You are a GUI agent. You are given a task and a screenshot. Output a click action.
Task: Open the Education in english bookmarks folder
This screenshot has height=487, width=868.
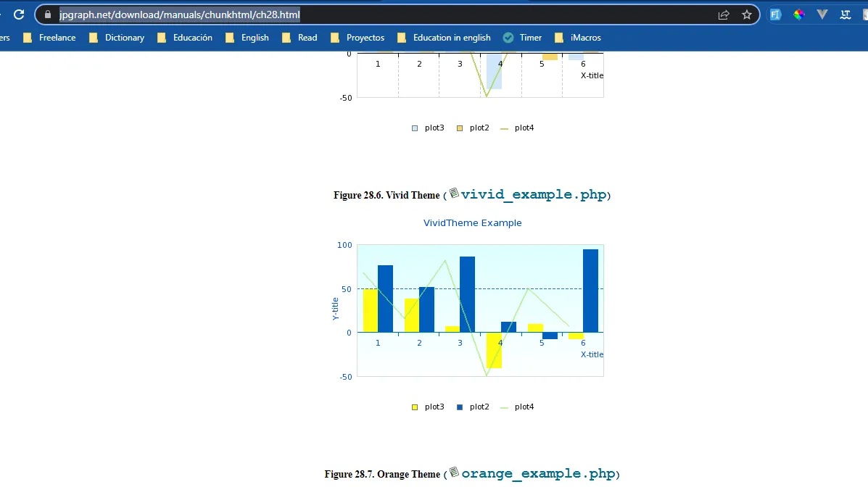[x=444, y=38]
